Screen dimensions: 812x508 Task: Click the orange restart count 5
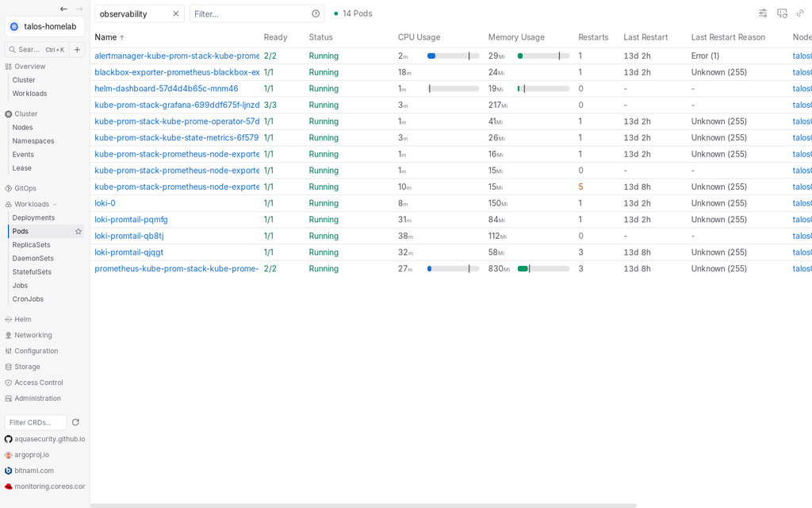coord(580,187)
